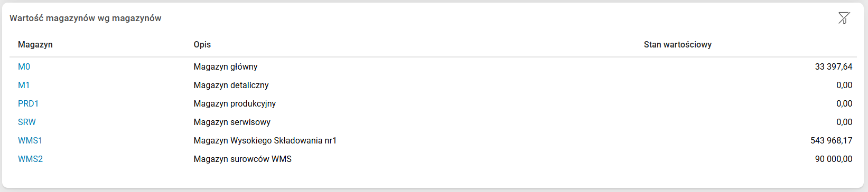Sort by Opis column header
Screen dimensions: 868x192
(202, 44)
